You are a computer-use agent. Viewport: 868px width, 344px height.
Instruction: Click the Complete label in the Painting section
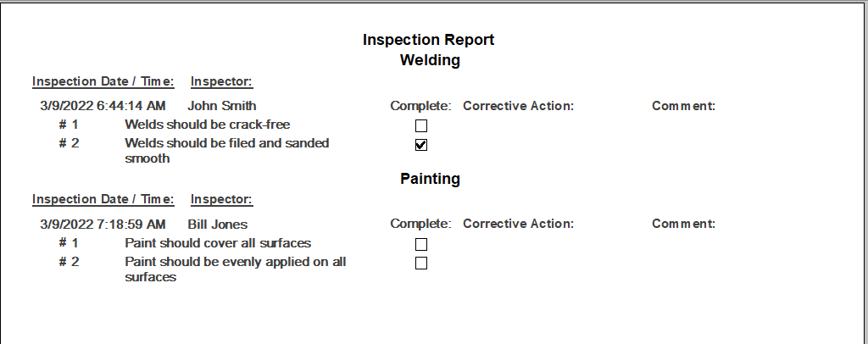click(x=421, y=225)
